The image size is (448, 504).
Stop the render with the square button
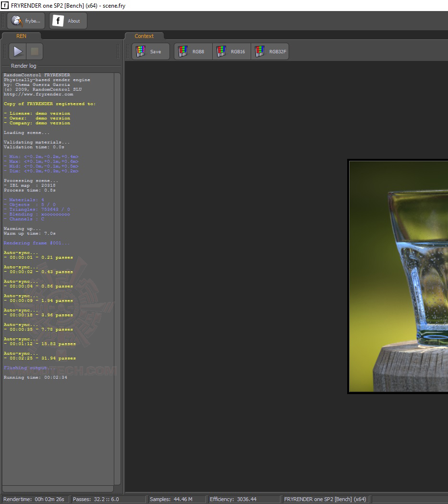35,51
